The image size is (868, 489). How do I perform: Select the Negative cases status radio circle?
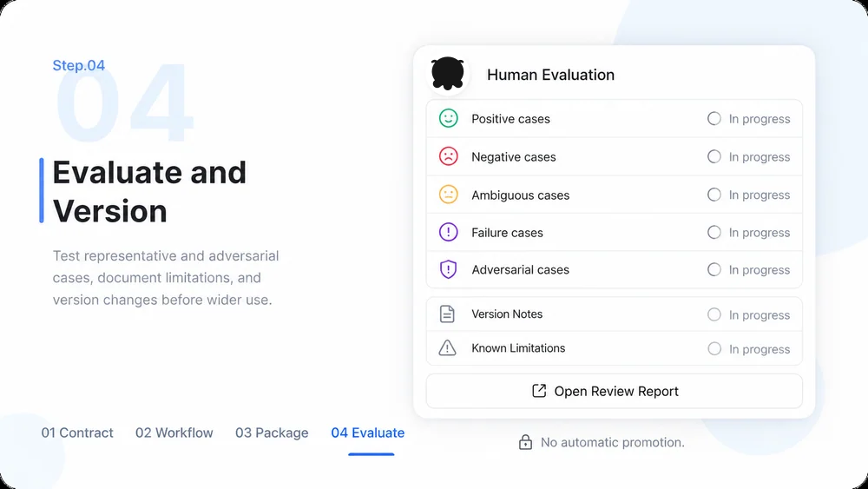pyautogui.click(x=714, y=156)
